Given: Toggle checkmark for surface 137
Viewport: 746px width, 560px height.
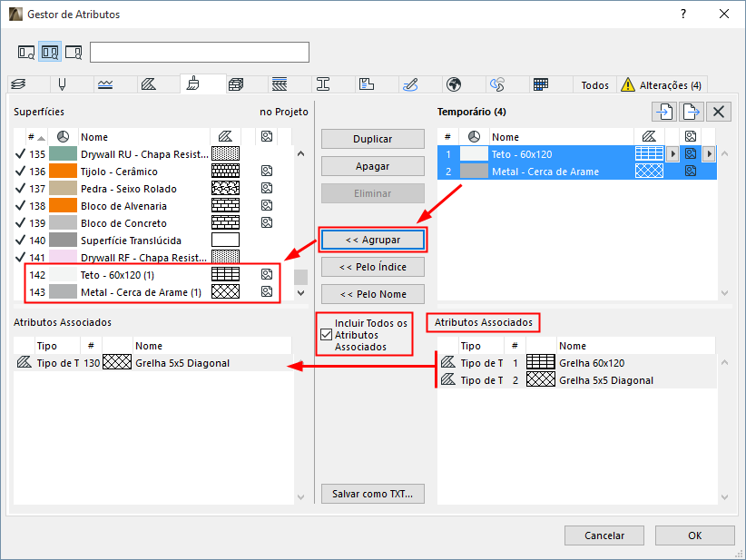Looking at the screenshot, I should pyautogui.click(x=20, y=189).
